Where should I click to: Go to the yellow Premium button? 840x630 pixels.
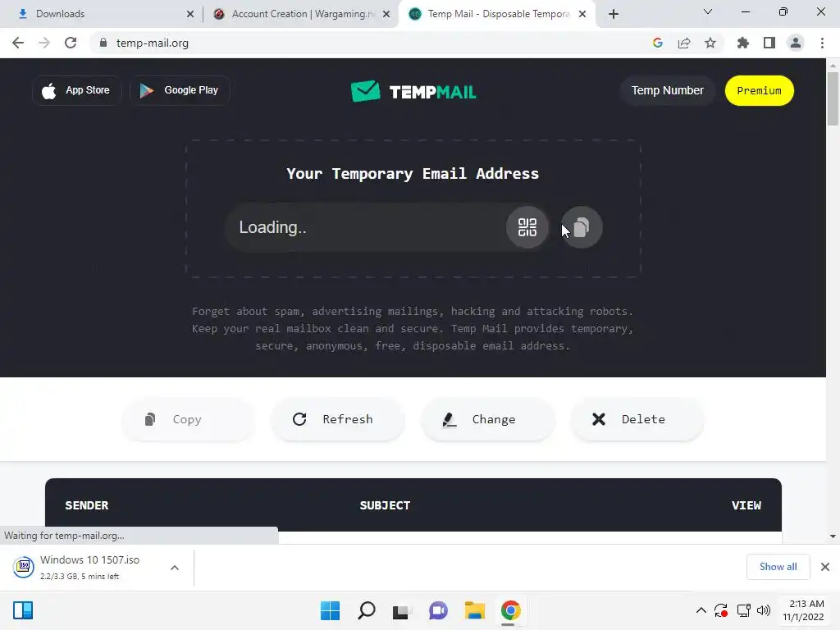tap(759, 90)
